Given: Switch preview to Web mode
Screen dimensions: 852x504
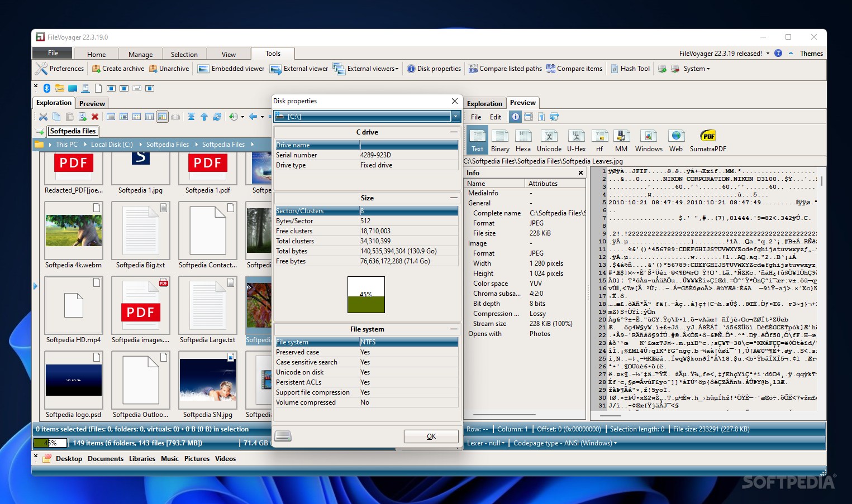Looking at the screenshot, I should pyautogui.click(x=676, y=141).
